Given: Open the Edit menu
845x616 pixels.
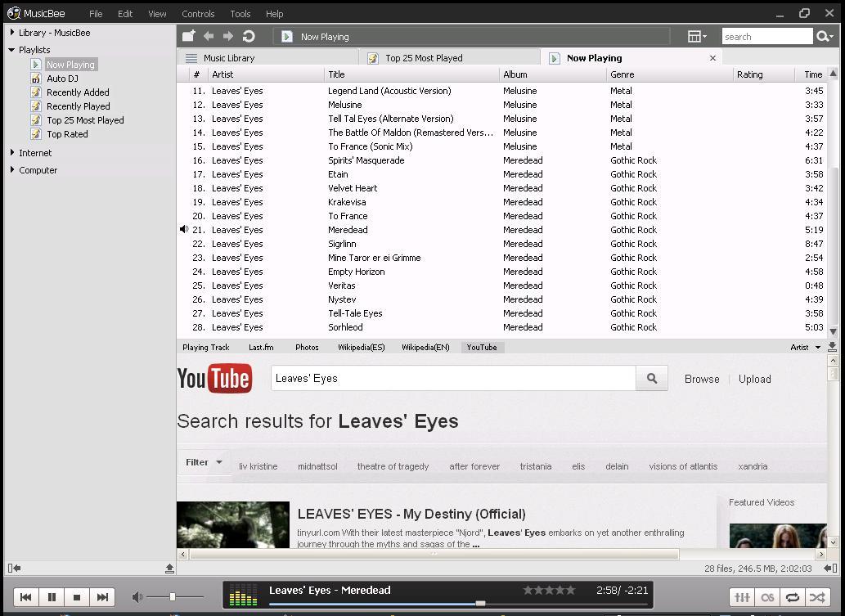Looking at the screenshot, I should coord(125,13).
